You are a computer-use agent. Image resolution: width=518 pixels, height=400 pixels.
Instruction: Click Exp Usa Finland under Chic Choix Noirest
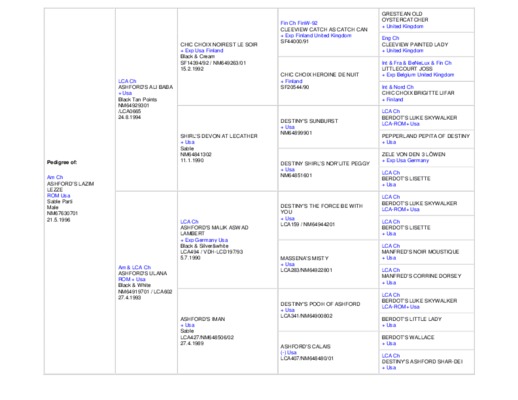[x=202, y=51]
